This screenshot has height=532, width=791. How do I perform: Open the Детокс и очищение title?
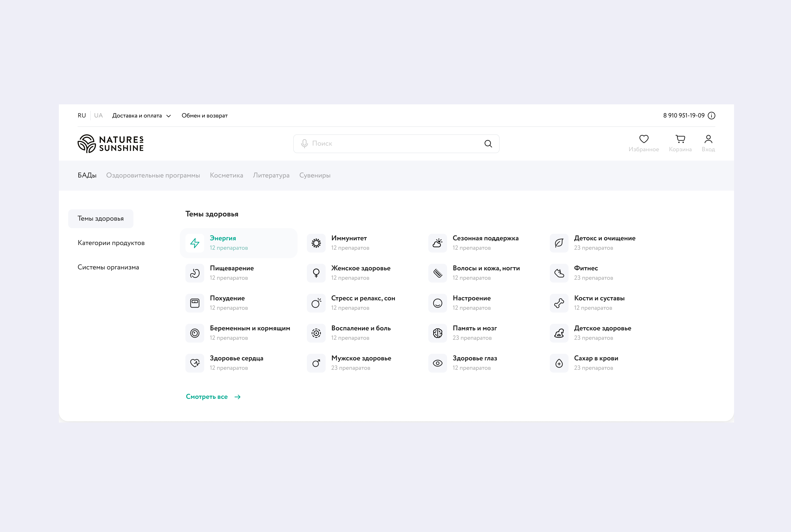tap(604, 238)
